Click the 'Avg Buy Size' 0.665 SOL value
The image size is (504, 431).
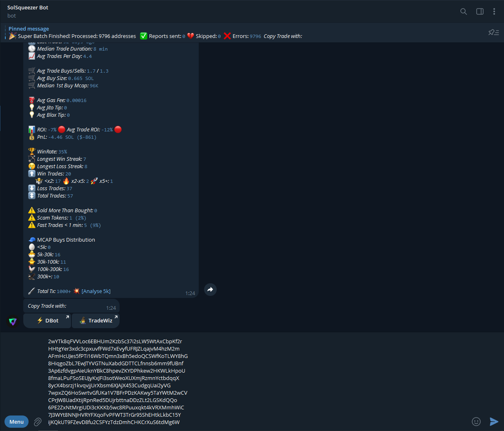coord(81,78)
